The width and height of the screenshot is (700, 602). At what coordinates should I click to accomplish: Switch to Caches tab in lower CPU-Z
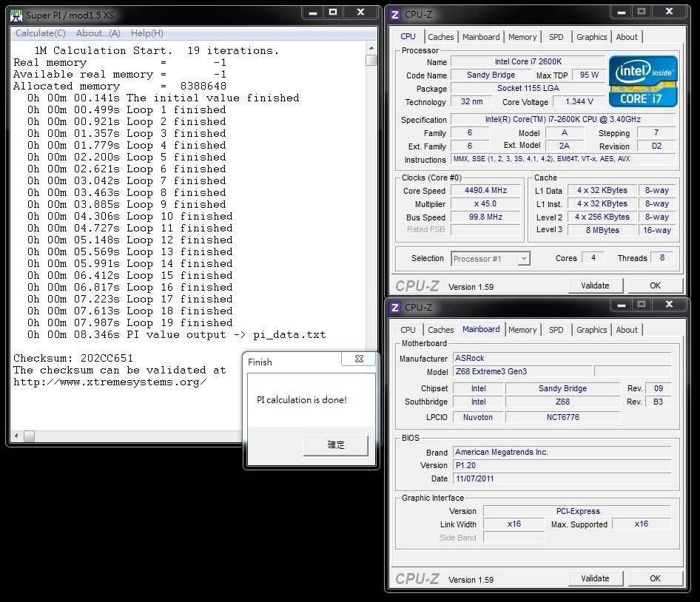point(440,330)
